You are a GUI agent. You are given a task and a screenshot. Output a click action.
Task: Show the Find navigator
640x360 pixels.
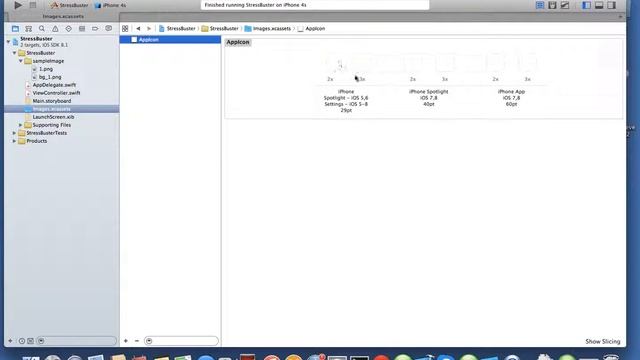pos(42,29)
